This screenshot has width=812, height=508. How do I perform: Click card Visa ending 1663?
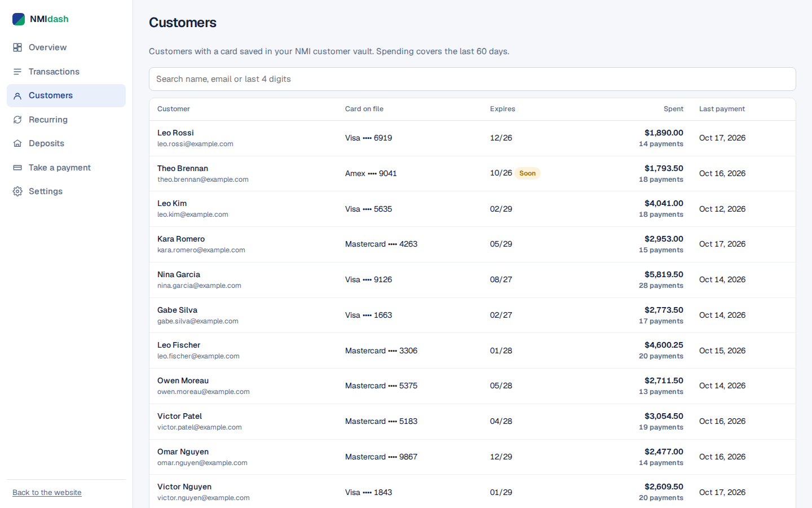(x=368, y=315)
